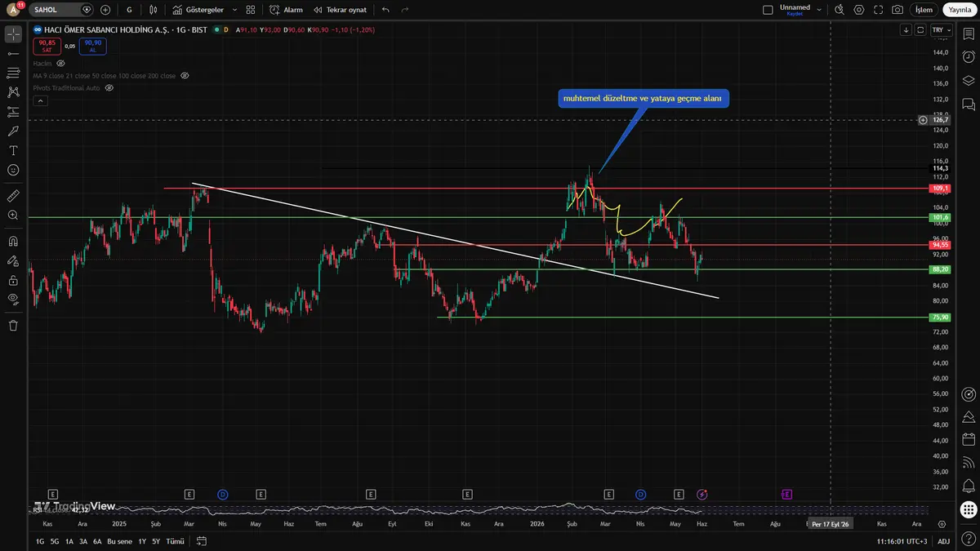Screen dimensions: 980x551
Task: Toggle the panel maximize button near TRY
Action: click(920, 30)
